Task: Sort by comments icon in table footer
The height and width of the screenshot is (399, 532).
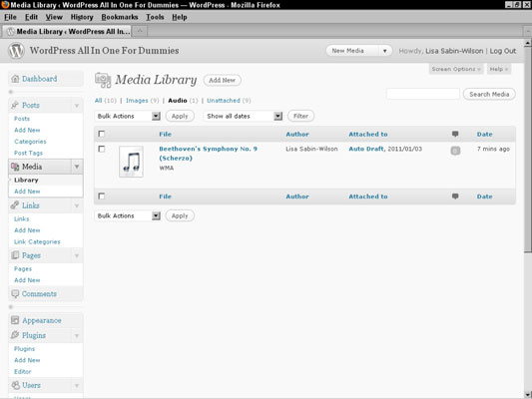Action: (x=455, y=197)
